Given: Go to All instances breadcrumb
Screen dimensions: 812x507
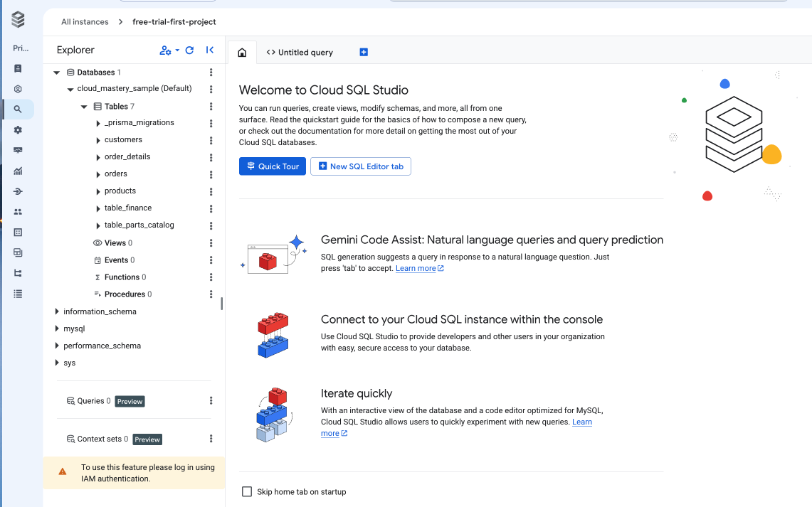Looking at the screenshot, I should tap(85, 22).
